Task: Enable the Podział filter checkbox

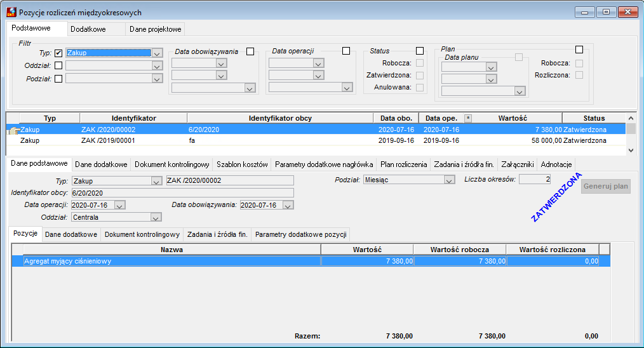Action: pos(58,79)
